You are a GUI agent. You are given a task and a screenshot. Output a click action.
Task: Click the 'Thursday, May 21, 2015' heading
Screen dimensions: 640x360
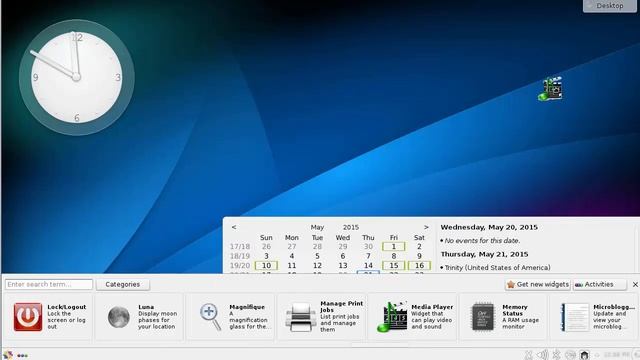click(x=484, y=254)
